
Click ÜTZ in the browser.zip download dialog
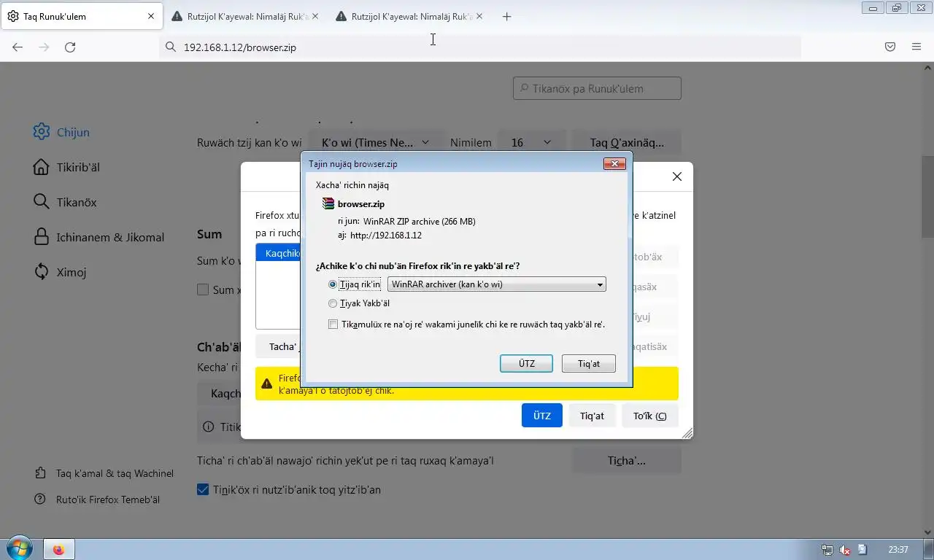(x=526, y=363)
